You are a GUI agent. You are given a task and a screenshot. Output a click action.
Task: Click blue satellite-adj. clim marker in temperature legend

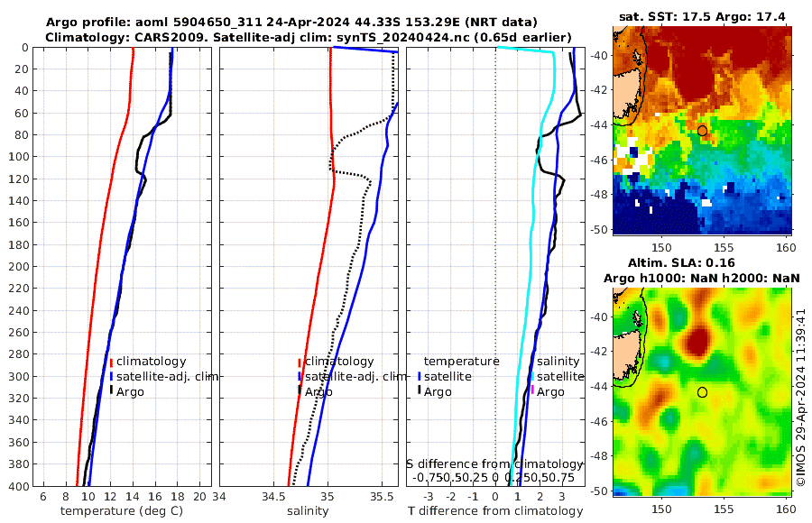pos(111,376)
